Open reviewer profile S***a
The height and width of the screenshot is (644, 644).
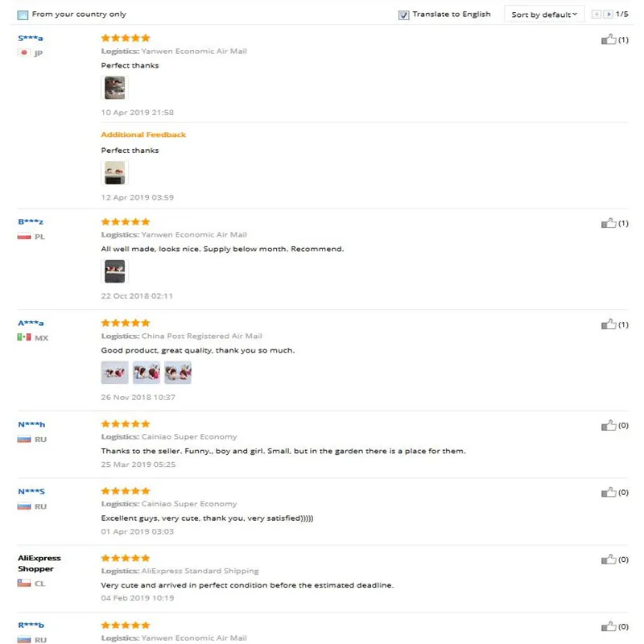click(31, 38)
